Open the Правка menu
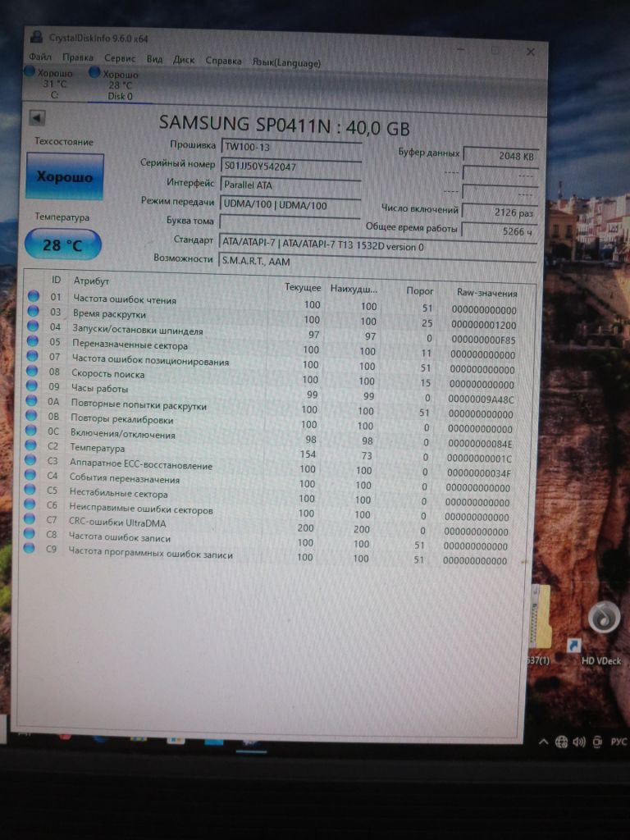The height and width of the screenshot is (840, 630). 78,57
